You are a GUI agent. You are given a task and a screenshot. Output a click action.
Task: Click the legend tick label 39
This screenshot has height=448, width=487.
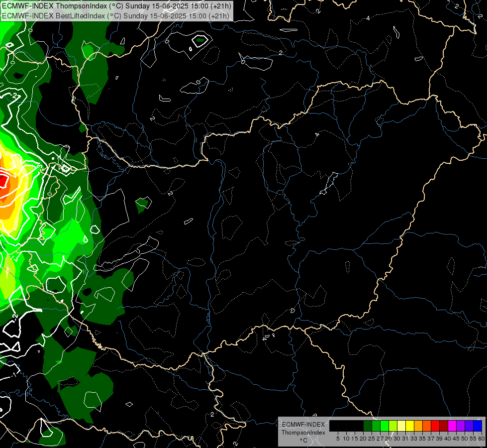point(439,439)
